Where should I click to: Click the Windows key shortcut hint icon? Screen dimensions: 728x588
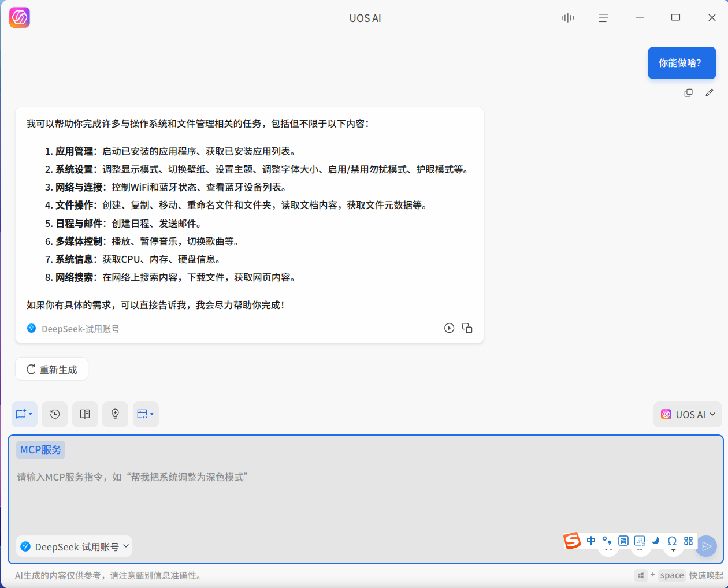pyautogui.click(x=641, y=575)
